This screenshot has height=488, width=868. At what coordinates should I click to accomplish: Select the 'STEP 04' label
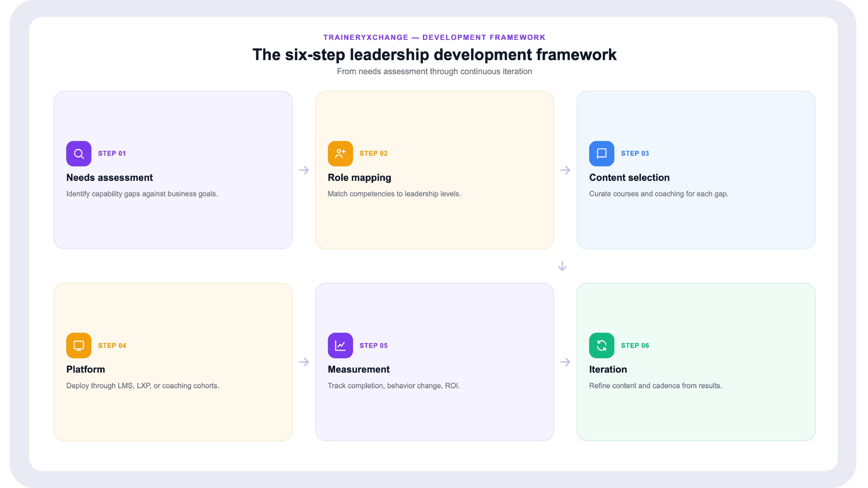112,346
